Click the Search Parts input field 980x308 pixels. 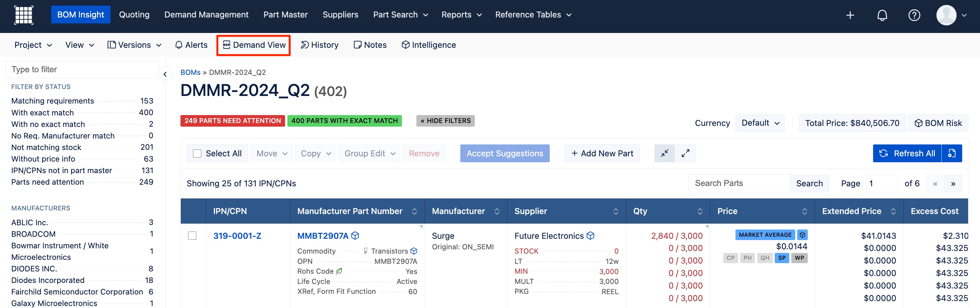[739, 184]
